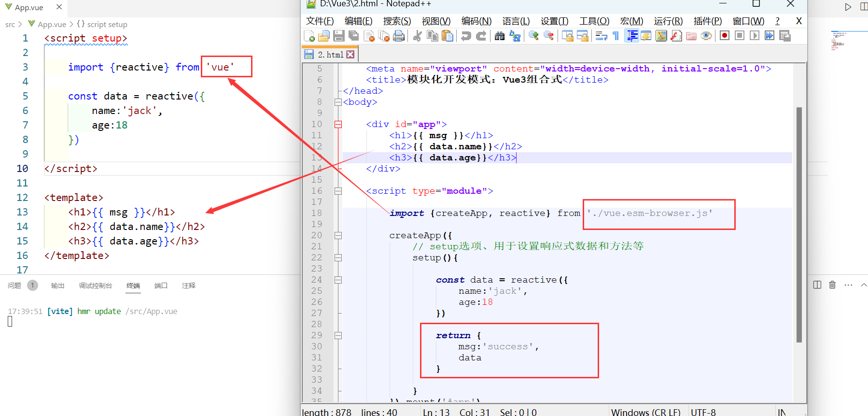
Task: Stop macro recording in Notepad++
Action: pyautogui.click(x=740, y=36)
